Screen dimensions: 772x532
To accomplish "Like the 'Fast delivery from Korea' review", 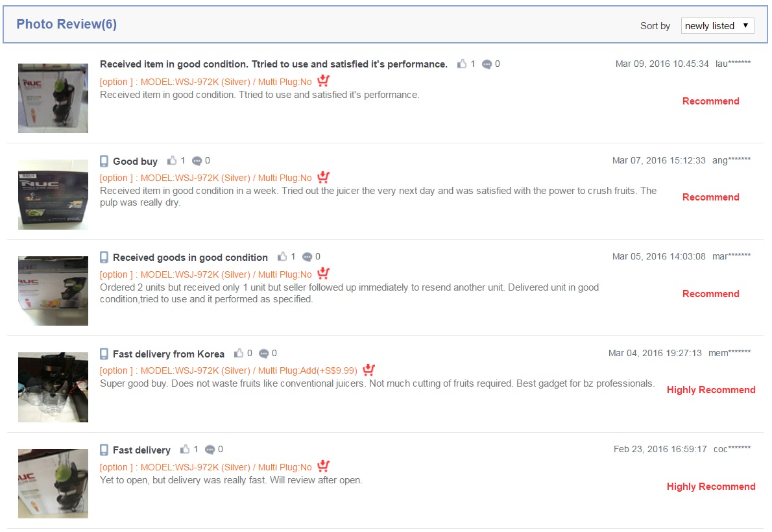I will (239, 353).
